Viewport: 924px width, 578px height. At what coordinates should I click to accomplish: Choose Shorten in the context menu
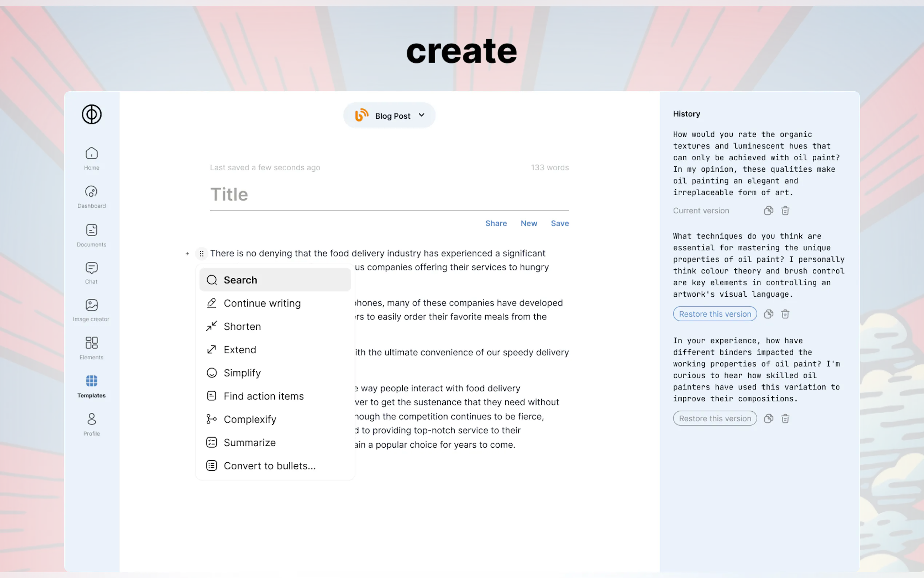[242, 327]
